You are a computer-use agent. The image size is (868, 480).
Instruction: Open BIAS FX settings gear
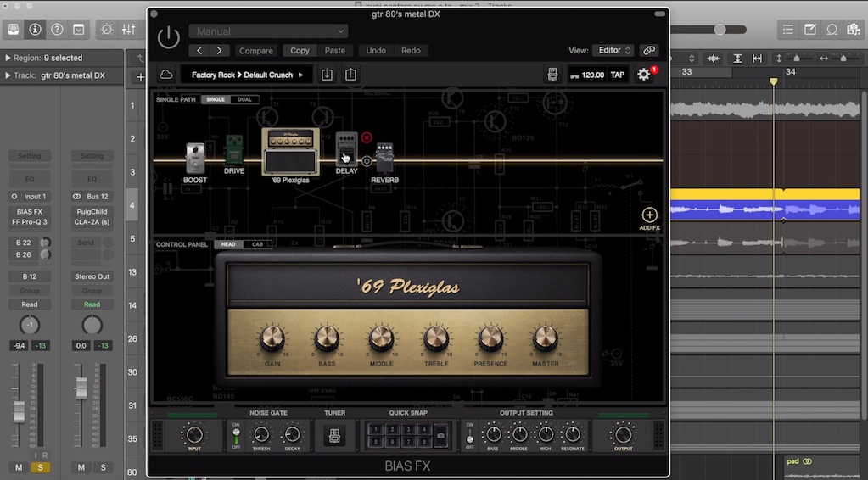[643, 75]
